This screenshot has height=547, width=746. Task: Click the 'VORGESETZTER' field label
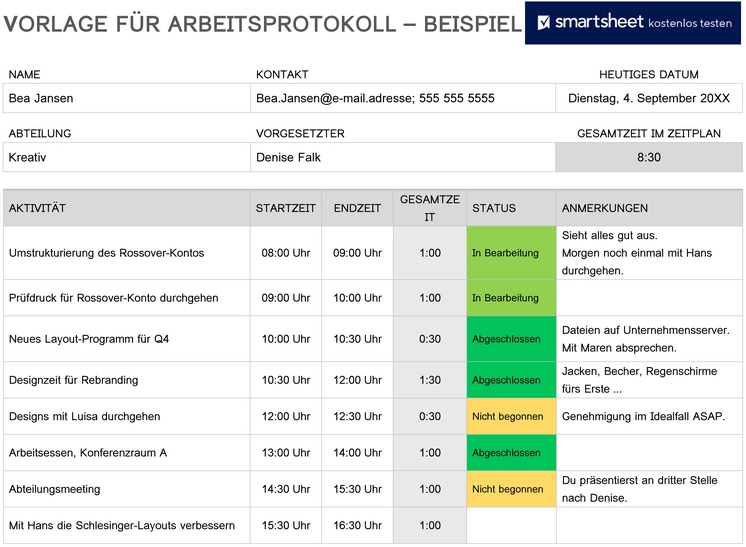pyautogui.click(x=300, y=134)
